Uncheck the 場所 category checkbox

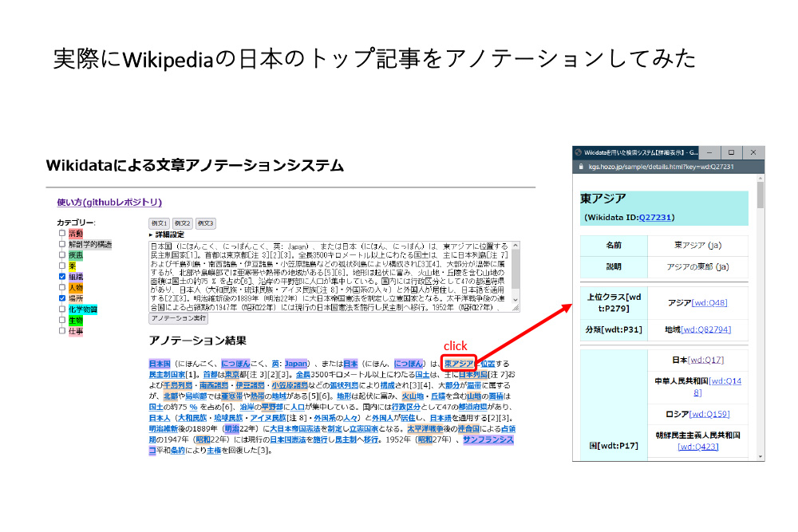pos(62,298)
